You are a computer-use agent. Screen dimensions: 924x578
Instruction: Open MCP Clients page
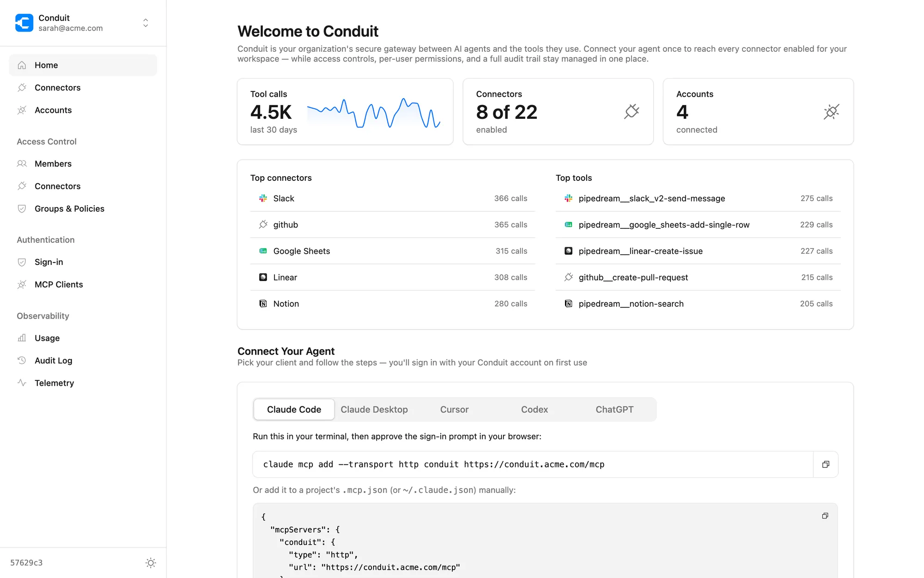point(83,284)
